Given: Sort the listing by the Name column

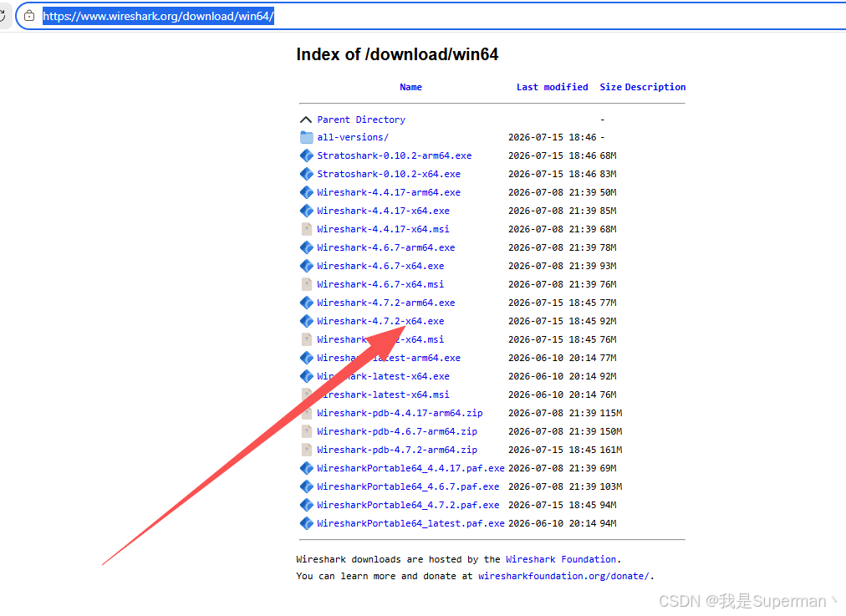Looking at the screenshot, I should click(x=410, y=87).
